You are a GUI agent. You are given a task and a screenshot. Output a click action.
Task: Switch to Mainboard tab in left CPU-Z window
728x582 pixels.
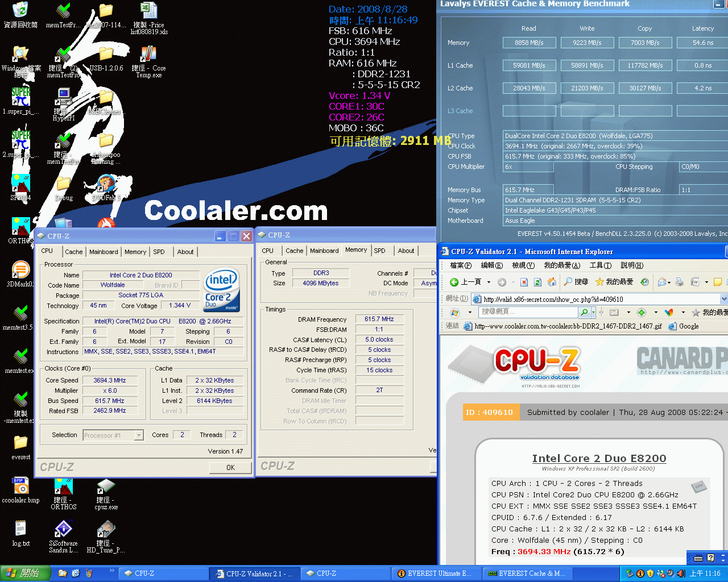[x=104, y=252]
